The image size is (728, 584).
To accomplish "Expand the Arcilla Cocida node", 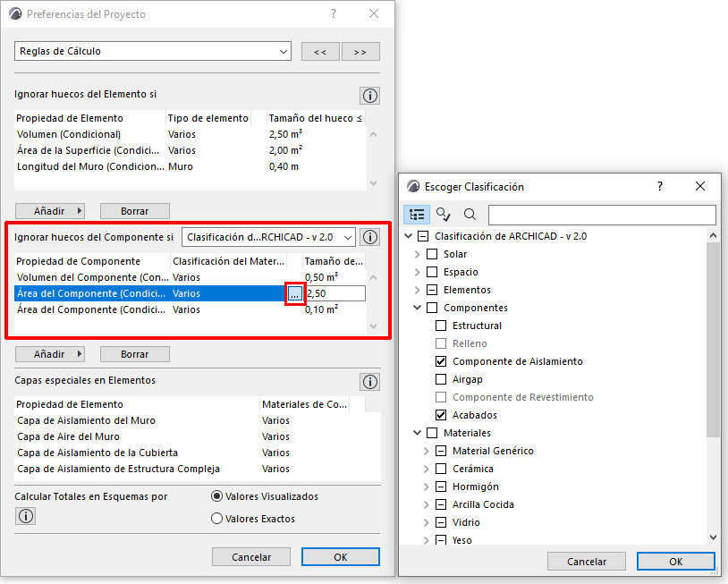I will [427, 504].
